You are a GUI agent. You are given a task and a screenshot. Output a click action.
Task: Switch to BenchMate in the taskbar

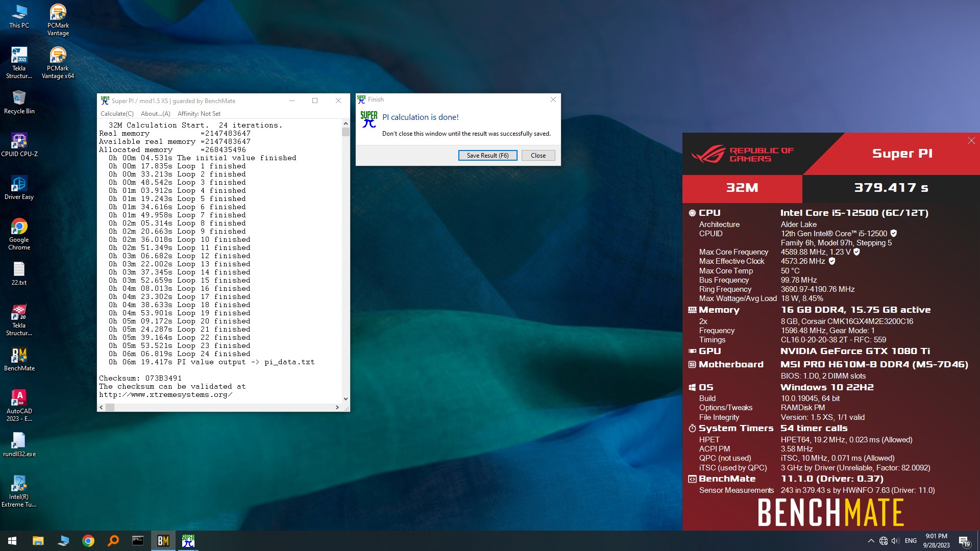coord(163,541)
